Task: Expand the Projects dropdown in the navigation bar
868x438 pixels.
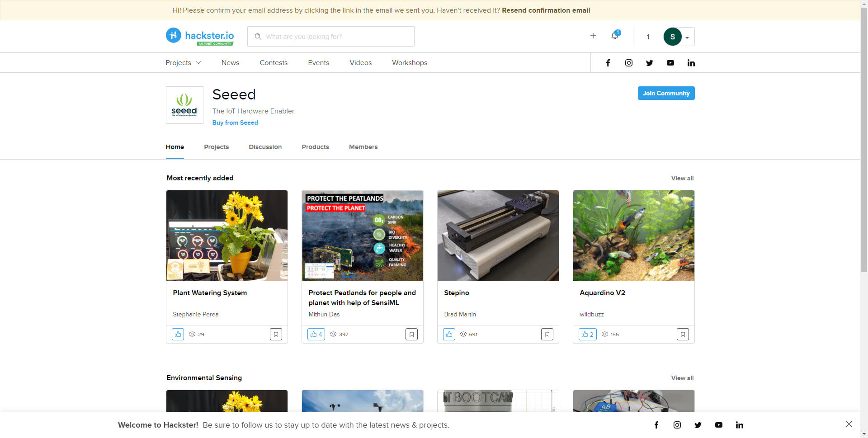Action: 183,63
